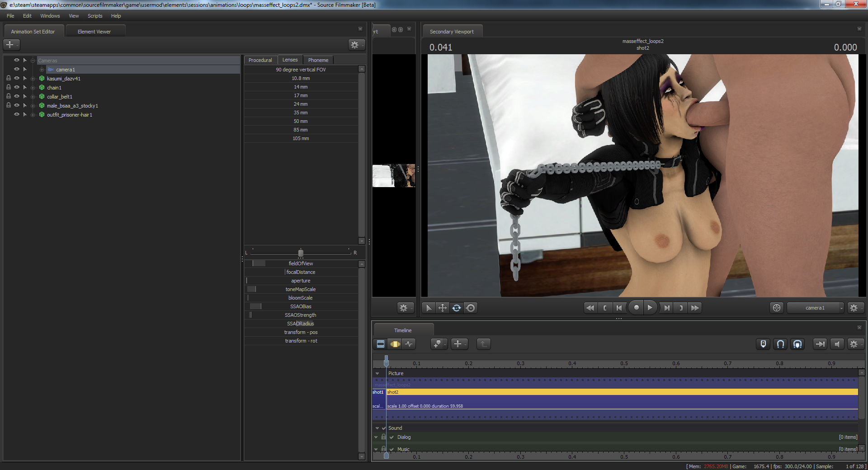The width and height of the screenshot is (868, 470).
Task: Collapse the Picture track
Action: (x=377, y=374)
